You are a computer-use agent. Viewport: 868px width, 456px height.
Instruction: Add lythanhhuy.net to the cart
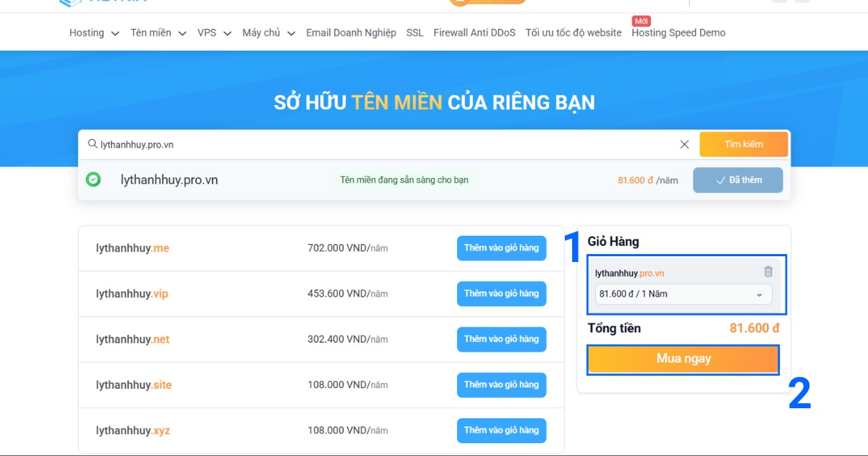pos(501,339)
